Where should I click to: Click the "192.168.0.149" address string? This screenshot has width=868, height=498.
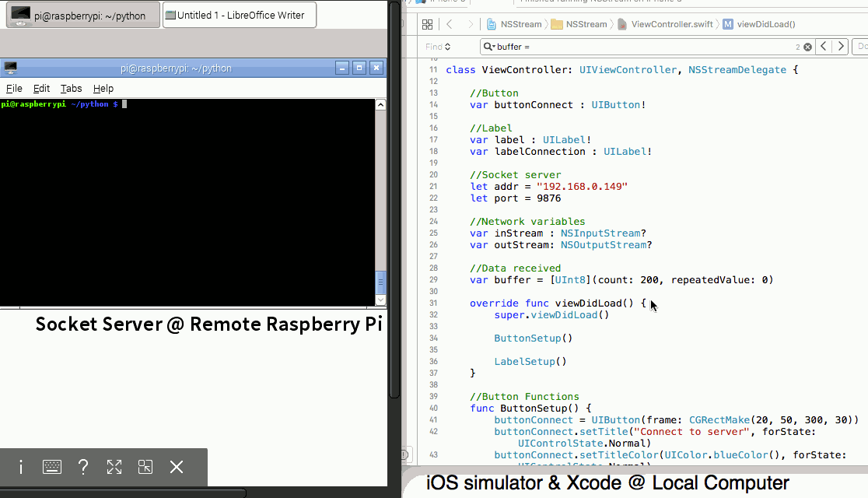point(582,187)
